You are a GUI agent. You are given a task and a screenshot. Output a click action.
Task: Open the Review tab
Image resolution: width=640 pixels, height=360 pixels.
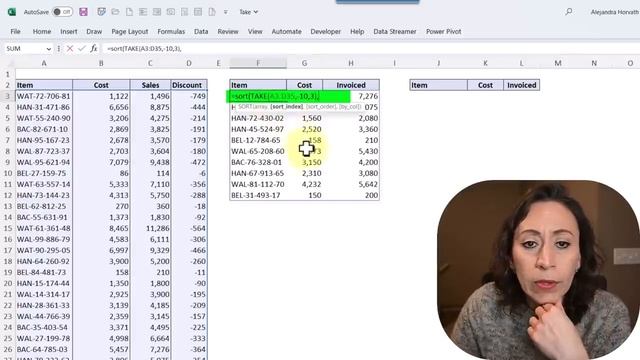228,31
